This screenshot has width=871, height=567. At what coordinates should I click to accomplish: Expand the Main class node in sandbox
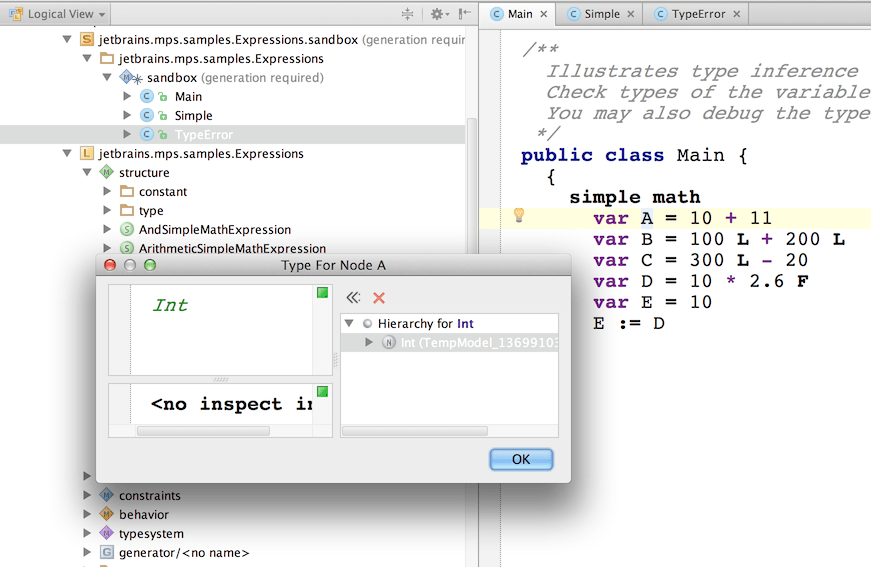[x=127, y=97]
